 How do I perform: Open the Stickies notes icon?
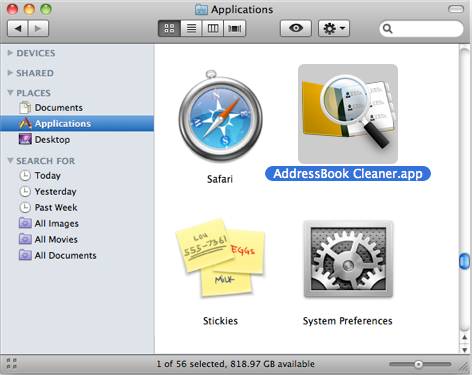pyautogui.click(x=220, y=257)
